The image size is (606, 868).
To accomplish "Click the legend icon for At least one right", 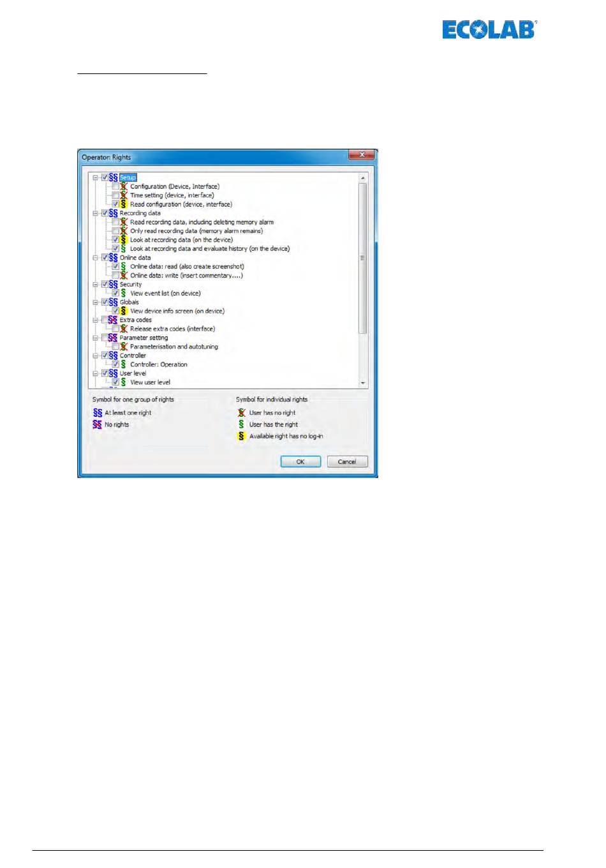I will tap(98, 413).
